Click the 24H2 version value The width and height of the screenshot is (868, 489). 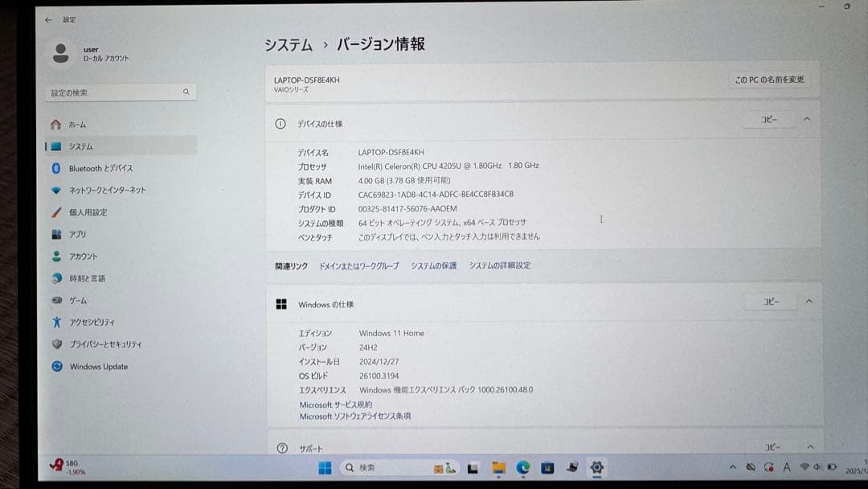368,347
